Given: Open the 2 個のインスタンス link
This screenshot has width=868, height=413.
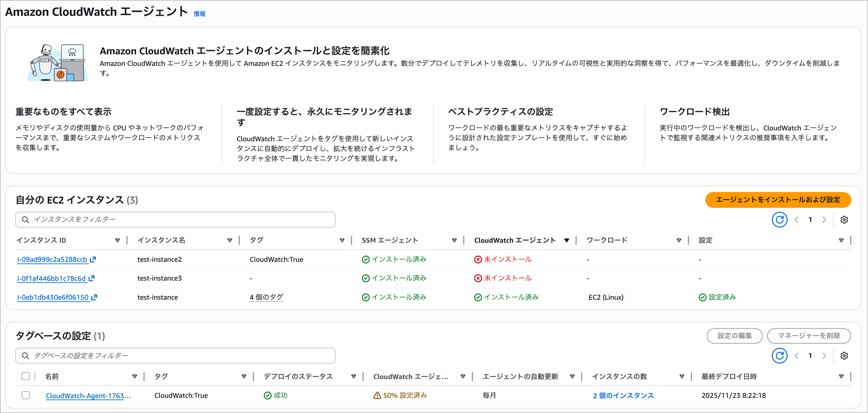Looking at the screenshot, I should click(x=623, y=396).
